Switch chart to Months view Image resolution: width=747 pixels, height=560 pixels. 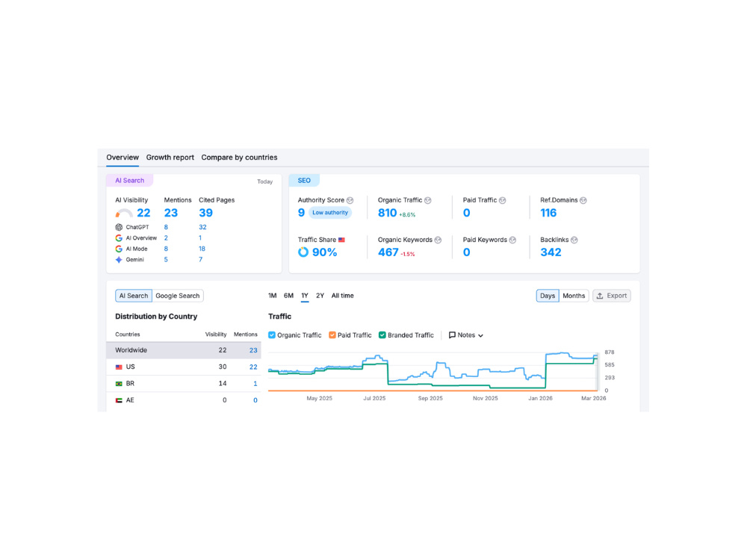click(574, 296)
